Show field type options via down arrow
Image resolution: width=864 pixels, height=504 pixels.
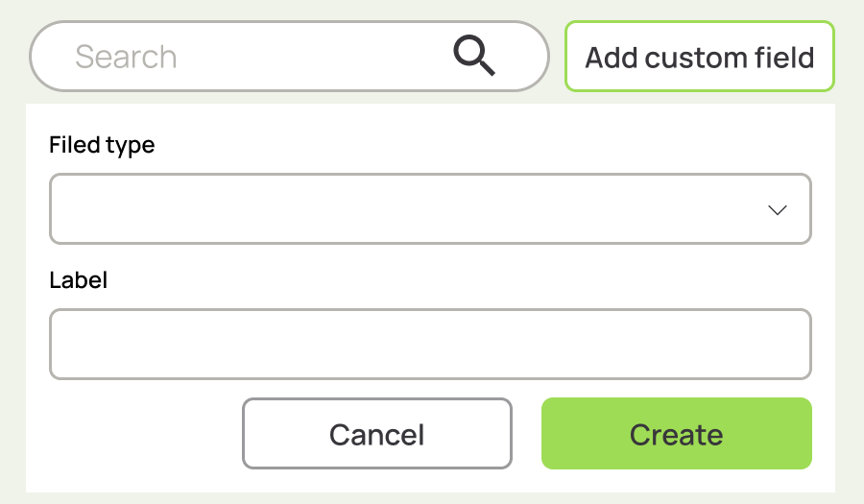tap(778, 209)
